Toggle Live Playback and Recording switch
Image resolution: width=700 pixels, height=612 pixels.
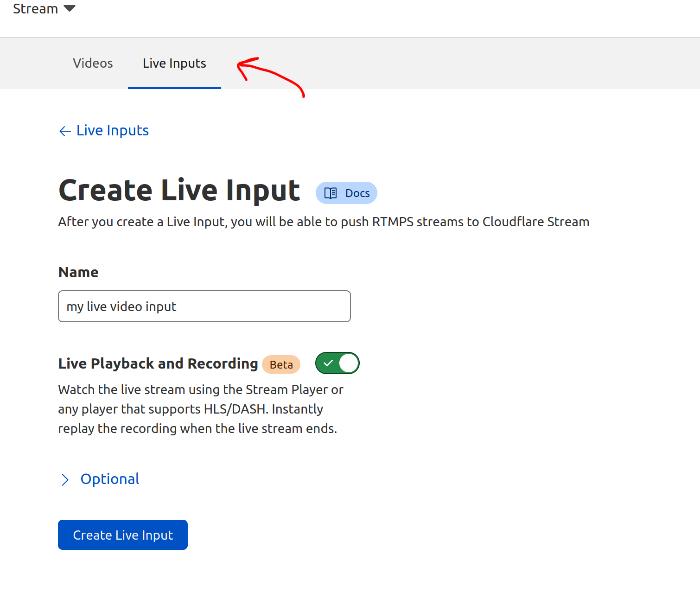pos(337,363)
